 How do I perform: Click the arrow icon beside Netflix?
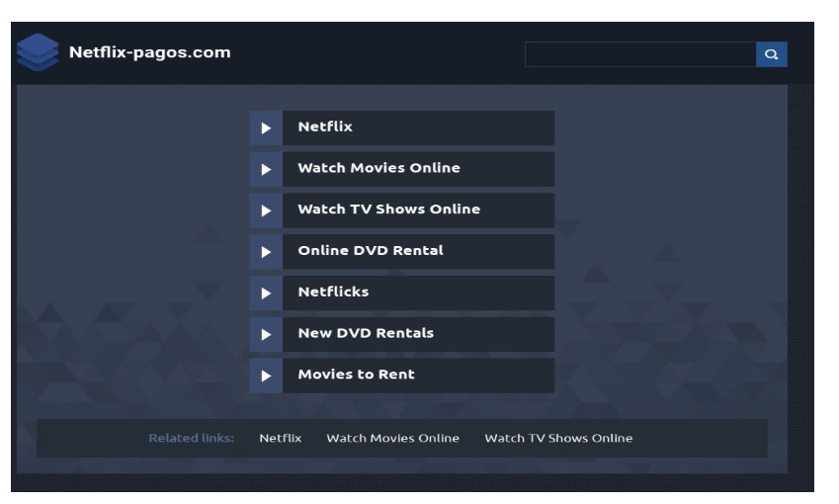click(x=266, y=127)
